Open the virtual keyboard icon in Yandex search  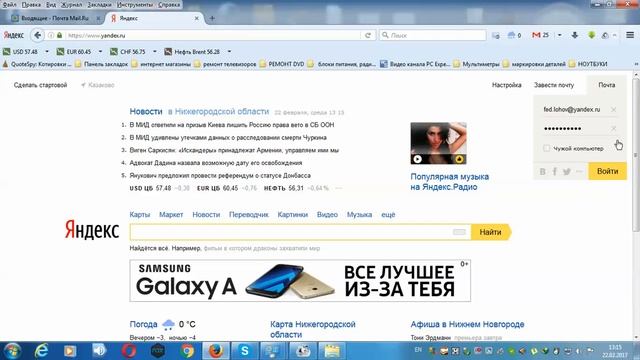(459, 232)
